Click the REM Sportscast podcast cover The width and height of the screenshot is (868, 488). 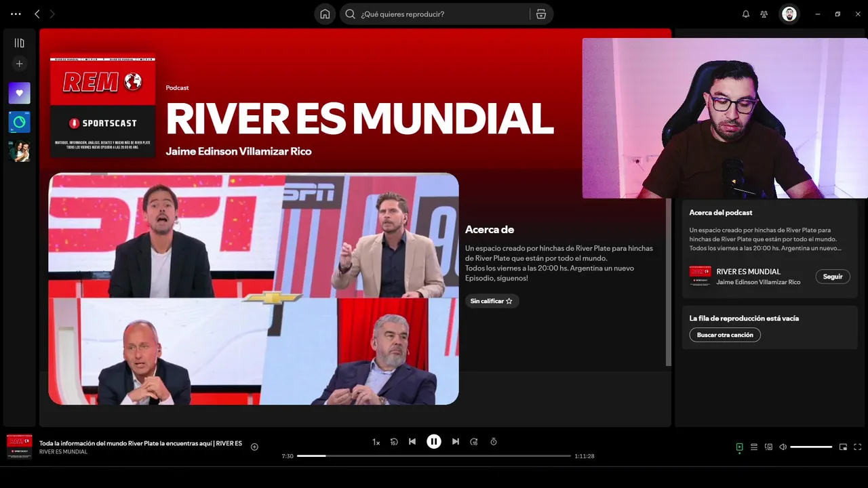tap(103, 106)
